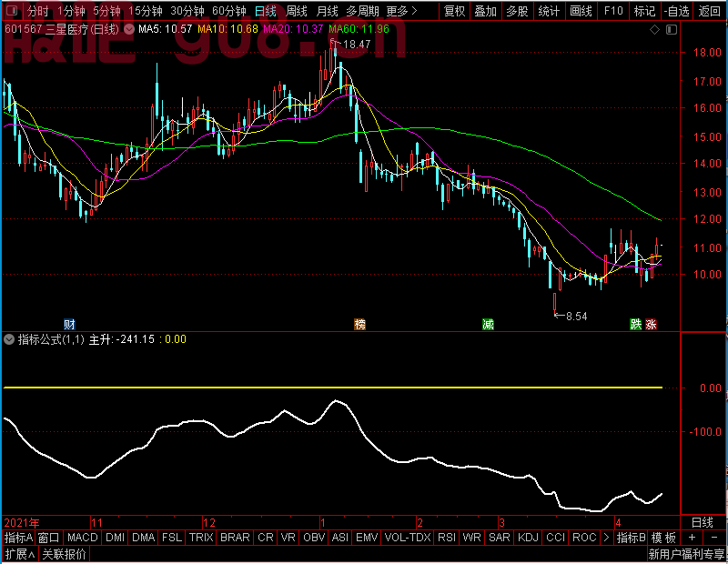Select the 60分钟 period tab
This screenshot has width=728, height=564.
tap(229, 11)
